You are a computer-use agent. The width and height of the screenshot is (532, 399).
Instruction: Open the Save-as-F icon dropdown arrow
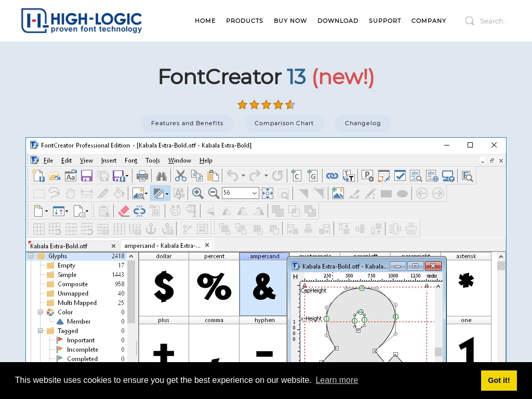127,176
